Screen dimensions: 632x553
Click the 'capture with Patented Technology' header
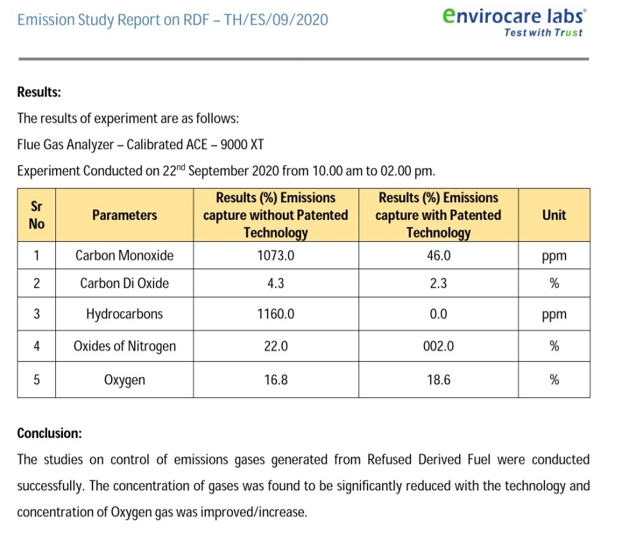(x=439, y=215)
